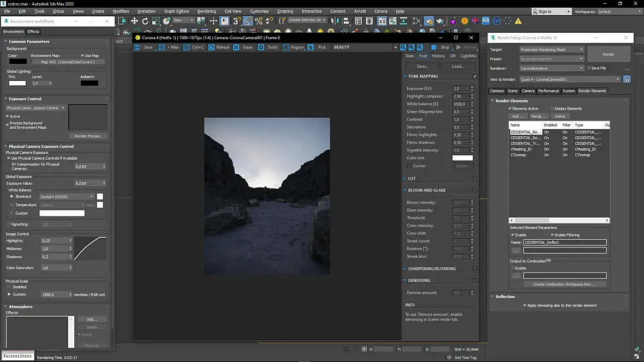Click the large Render button
This screenshot has height=362, width=644.
[609, 54]
